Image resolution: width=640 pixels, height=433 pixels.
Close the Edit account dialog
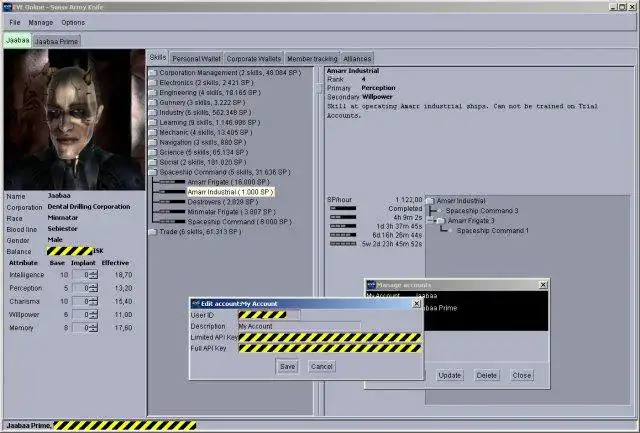[416, 304]
